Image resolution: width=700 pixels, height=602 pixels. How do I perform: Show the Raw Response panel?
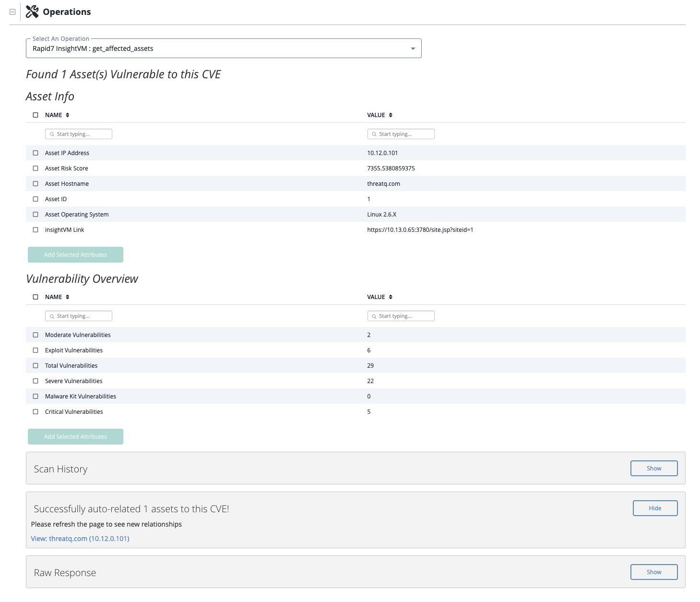[x=654, y=572]
